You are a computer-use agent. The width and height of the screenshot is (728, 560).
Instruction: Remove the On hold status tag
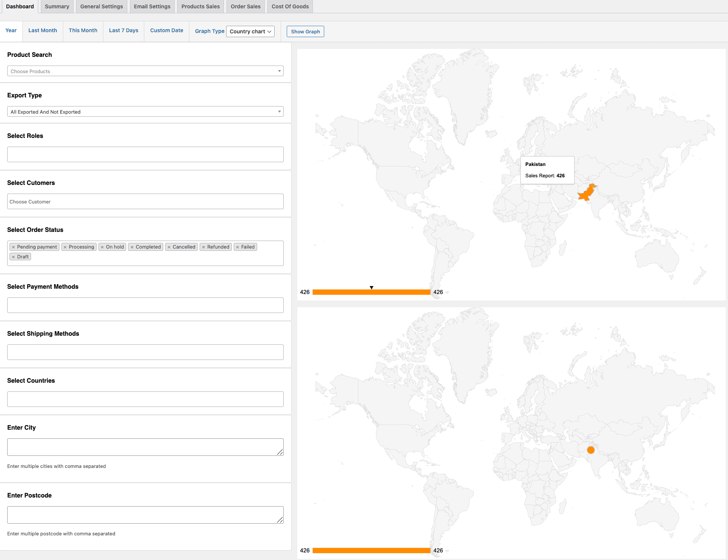point(102,247)
